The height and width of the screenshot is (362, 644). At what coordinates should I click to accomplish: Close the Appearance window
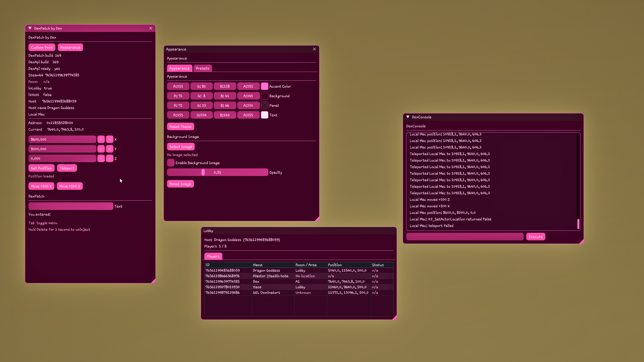pos(314,49)
